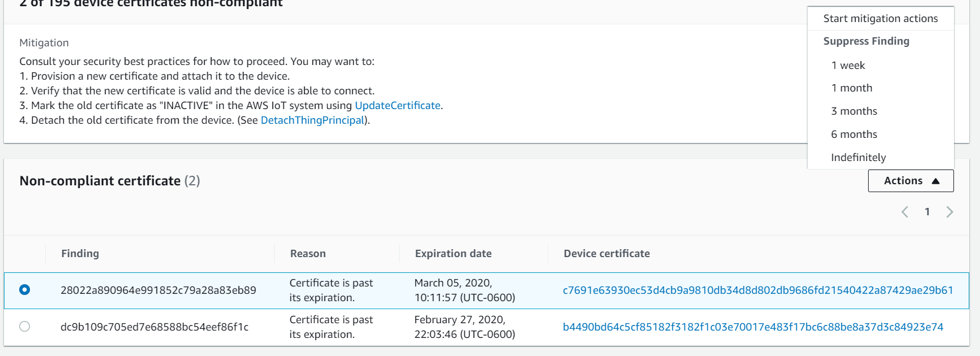980x356 pixels.
Task: Suppress finding for 3 months
Action: (x=854, y=111)
